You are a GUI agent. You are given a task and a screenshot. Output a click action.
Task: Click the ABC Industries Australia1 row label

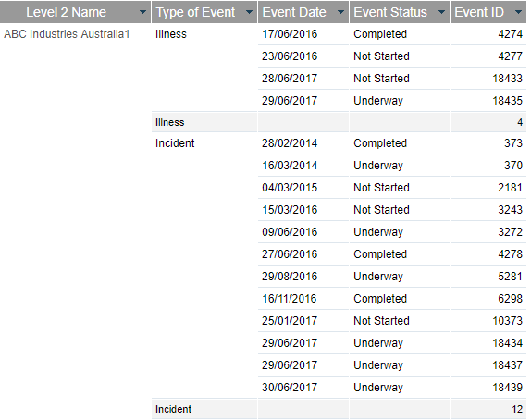67,34
